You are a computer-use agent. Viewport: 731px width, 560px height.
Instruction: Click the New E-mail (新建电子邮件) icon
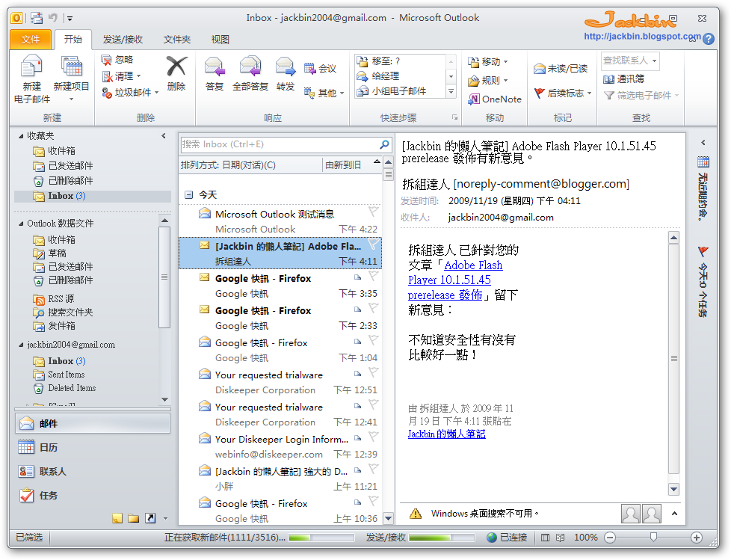[x=31, y=66]
